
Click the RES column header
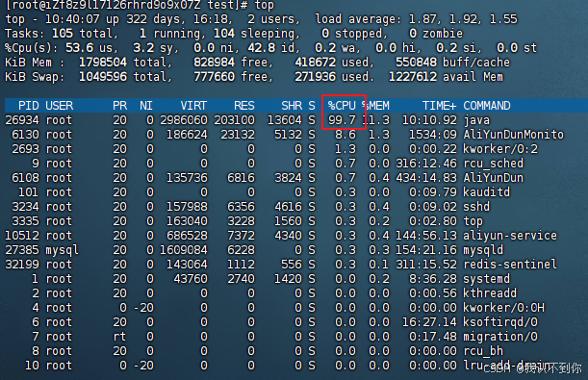pyautogui.click(x=244, y=106)
